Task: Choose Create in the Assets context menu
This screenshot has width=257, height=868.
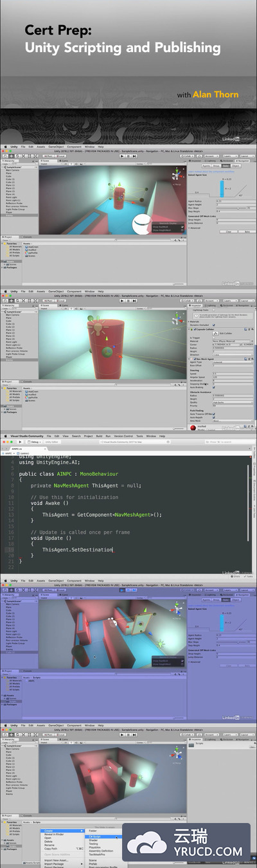Action: click(63, 831)
